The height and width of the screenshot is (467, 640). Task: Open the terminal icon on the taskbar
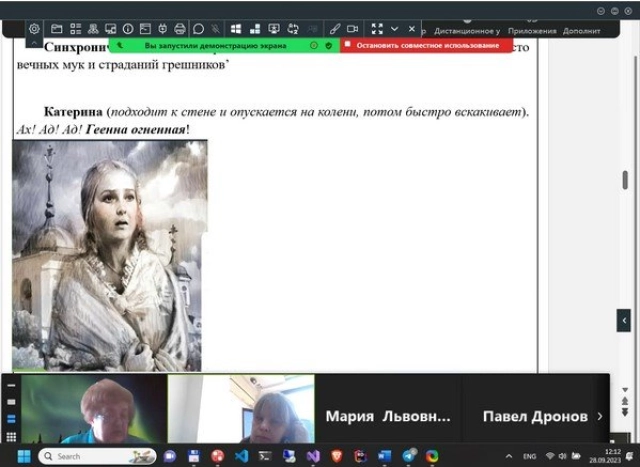(x=265, y=456)
